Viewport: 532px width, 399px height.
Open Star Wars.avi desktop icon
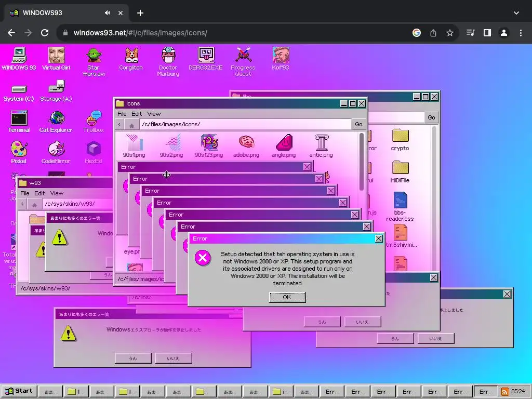pos(94,62)
